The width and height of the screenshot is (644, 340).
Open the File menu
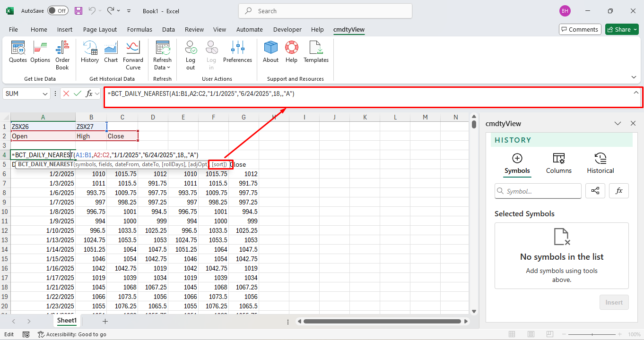(x=13, y=29)
